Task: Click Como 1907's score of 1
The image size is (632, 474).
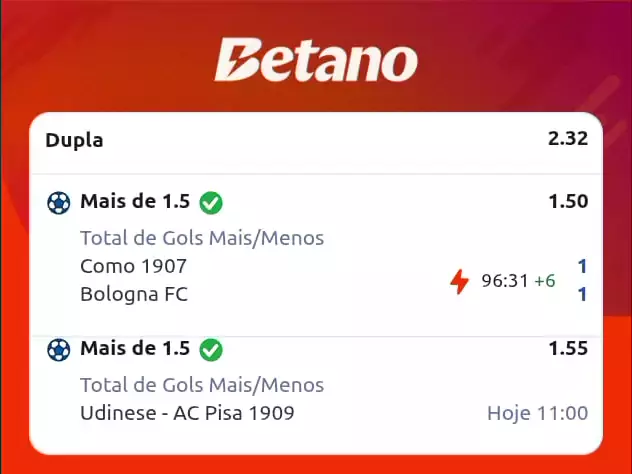Action: click(582, 266)
